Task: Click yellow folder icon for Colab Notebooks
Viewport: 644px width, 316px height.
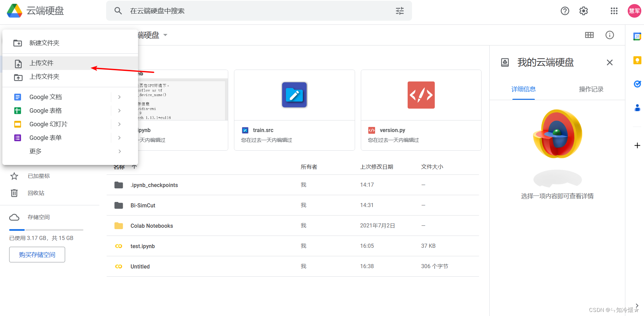Action: (x=119, y=226)
